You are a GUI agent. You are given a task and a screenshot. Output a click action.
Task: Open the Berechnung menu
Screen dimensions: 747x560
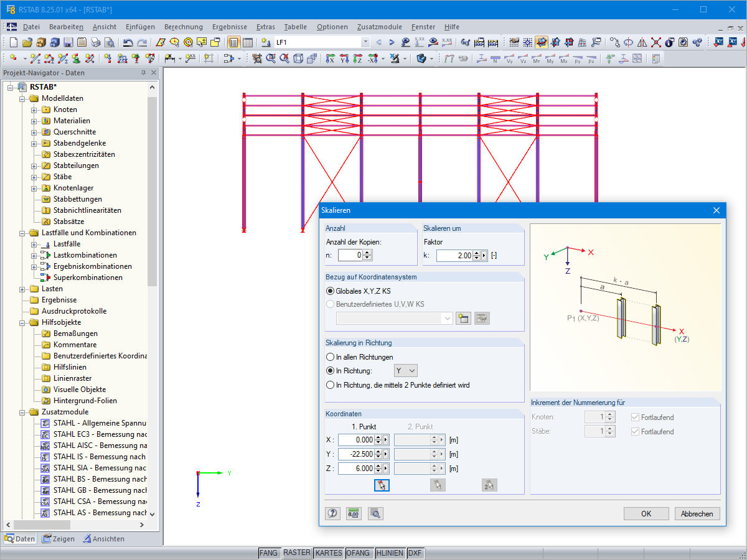pyautogui.click(x=184, y=27)
